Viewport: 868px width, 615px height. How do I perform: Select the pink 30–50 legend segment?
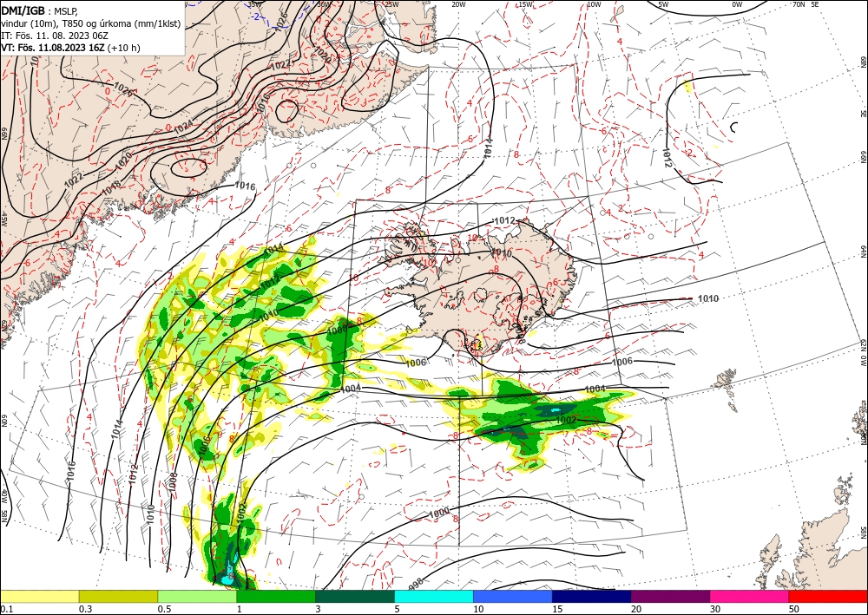(749, 596)
